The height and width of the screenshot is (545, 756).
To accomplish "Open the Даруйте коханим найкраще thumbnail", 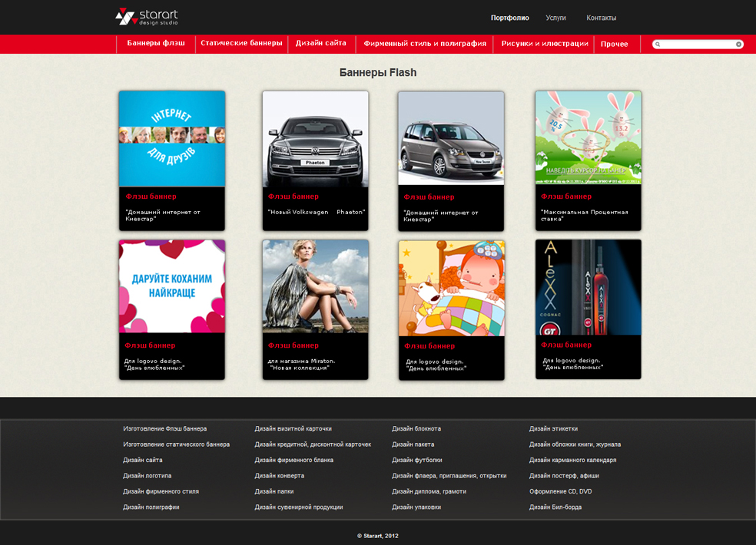I will point(172,286).
